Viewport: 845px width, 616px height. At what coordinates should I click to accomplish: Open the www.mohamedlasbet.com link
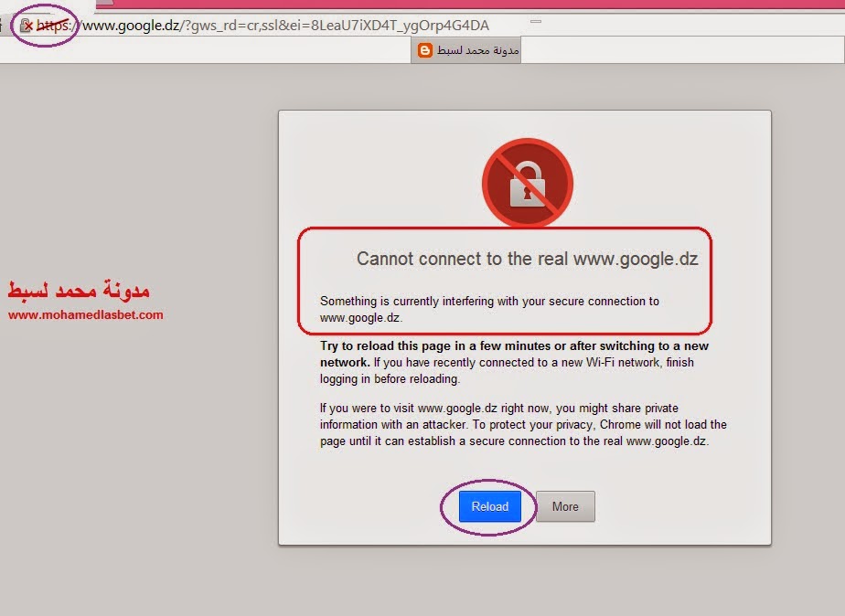pos(86,315)
